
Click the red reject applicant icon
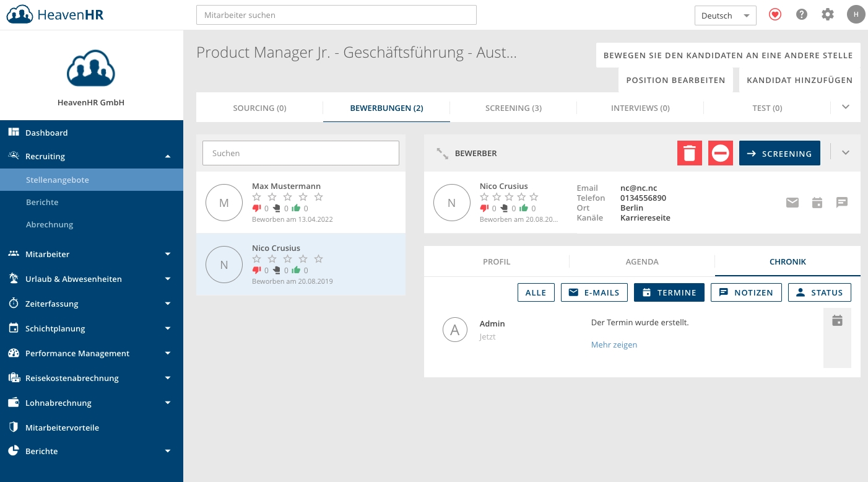[721, 153]
